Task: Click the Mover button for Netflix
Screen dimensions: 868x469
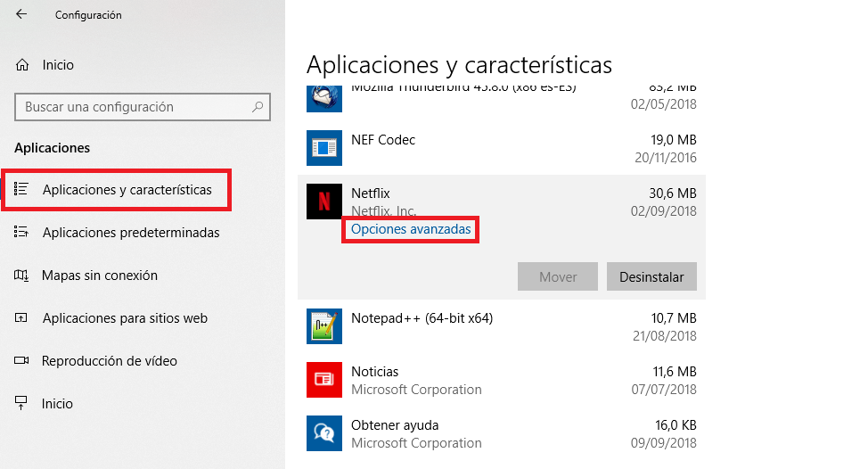Action: pos(558,276)
